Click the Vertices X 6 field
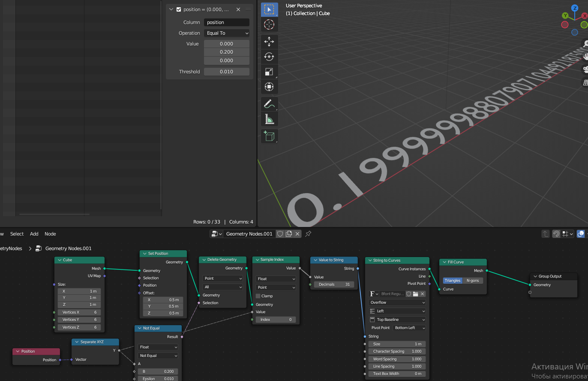 pos(79,312)
